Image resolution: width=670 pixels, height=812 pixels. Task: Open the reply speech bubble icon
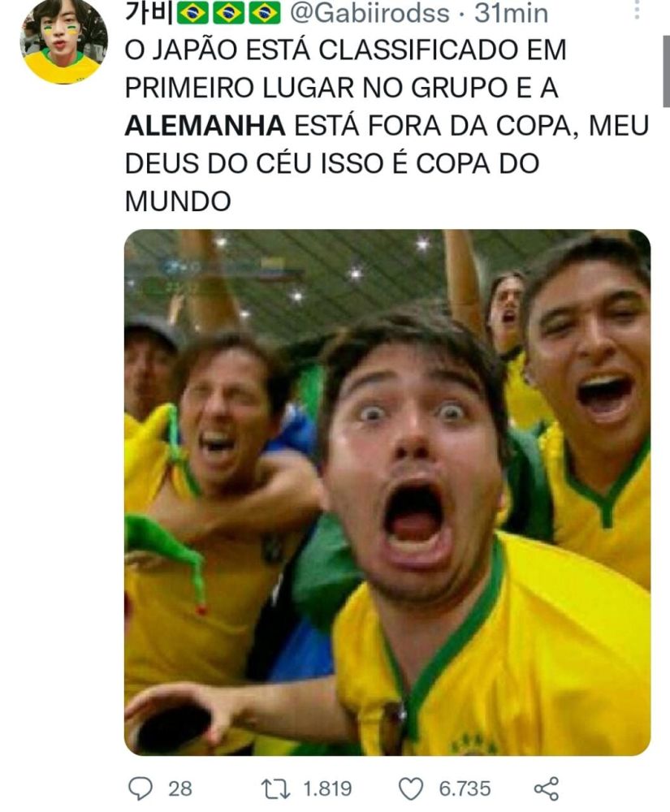(140, 788)
